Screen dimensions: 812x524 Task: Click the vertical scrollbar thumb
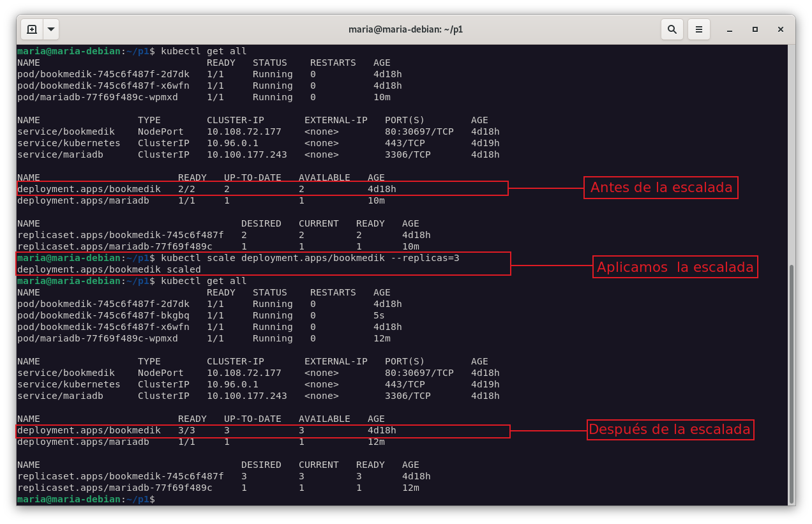[792, 383]
